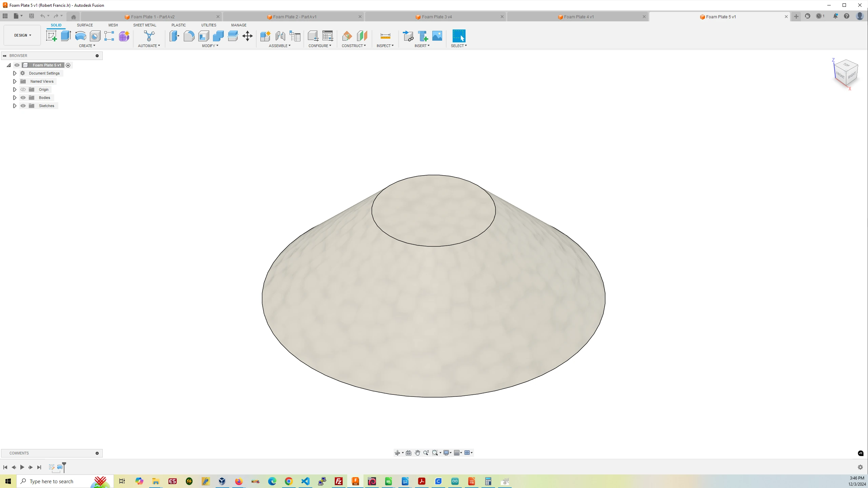The height and width of the screenshot is (488, 868).
Task: Select the Rectangular Pattern tool
Action: coord(109,36)
